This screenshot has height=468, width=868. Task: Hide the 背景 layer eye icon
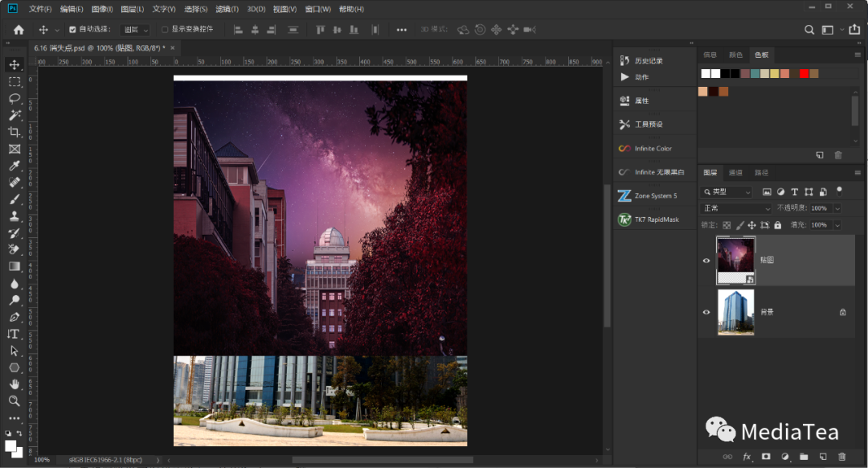pos(706,312)
